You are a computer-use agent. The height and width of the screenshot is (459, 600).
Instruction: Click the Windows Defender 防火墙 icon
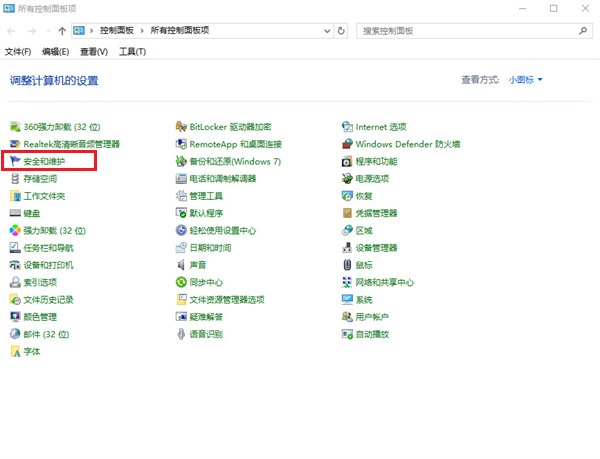(347, 144)
